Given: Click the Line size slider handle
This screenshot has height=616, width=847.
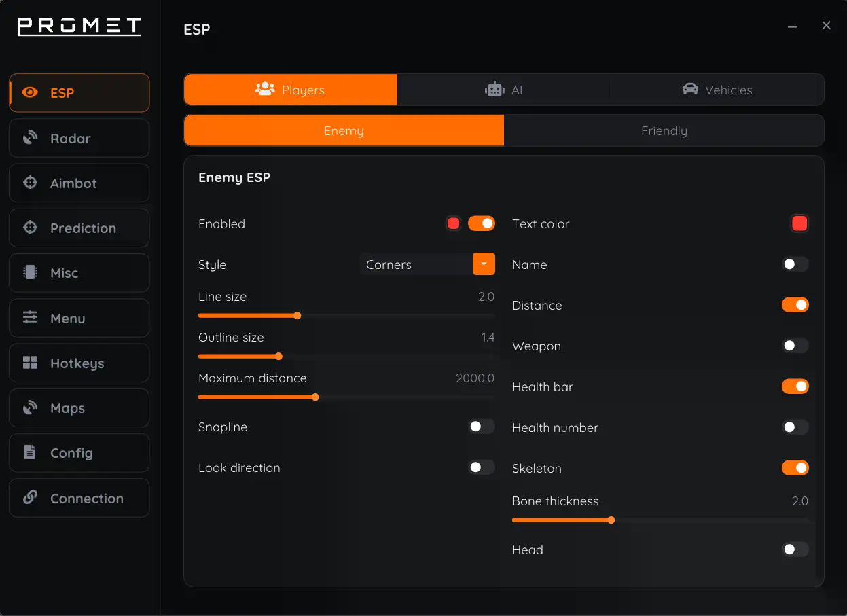Looking at the screenshot, I should [298, 316].
